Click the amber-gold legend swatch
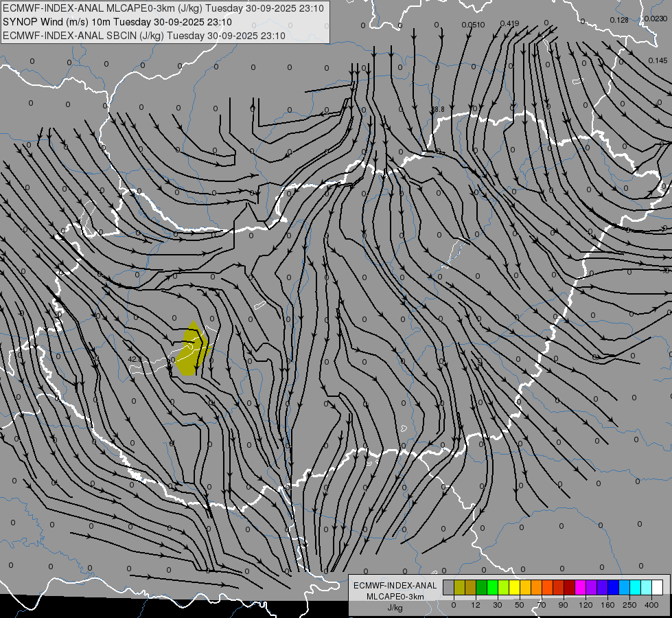This screenshot has height=618, width=672. point(525,587)
